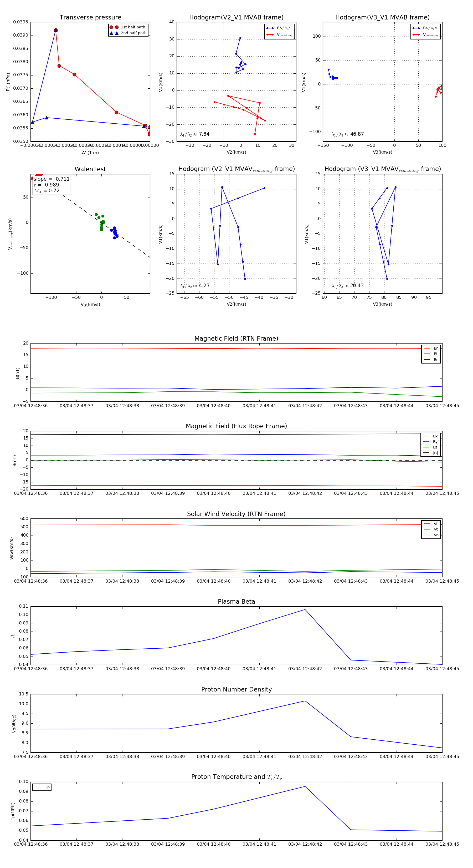Click the "Transverse pressure" plot title
This screenshot has height=868, width=473.
point(90,18)
